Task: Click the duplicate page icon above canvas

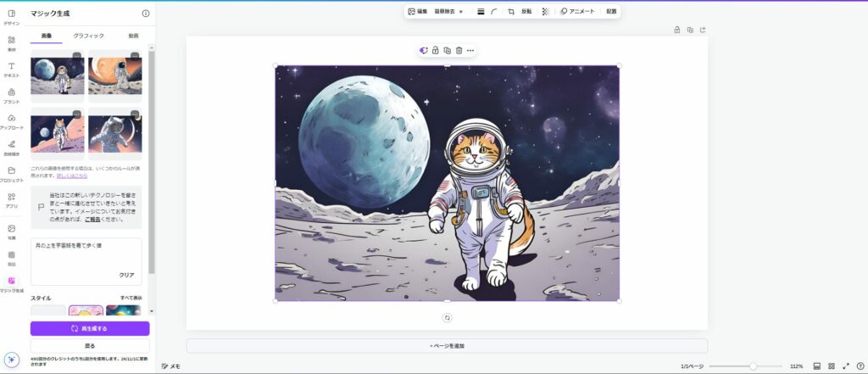Action: click(690, 30)
